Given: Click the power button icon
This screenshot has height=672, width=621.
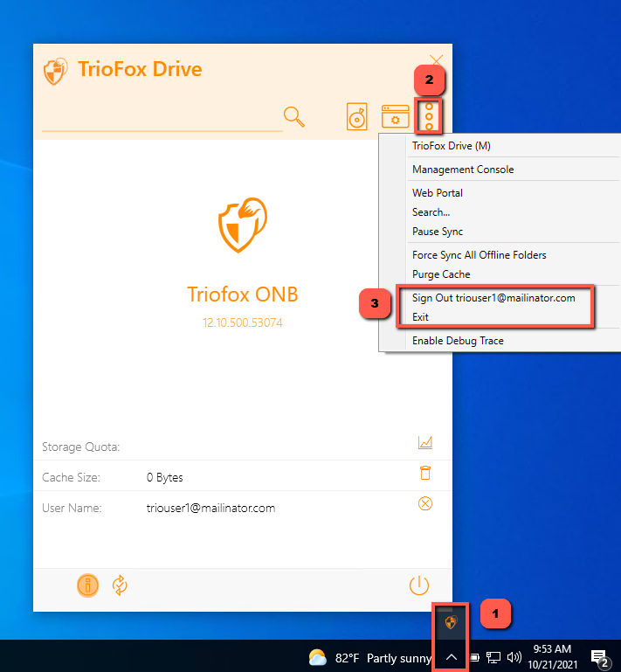Looking at the screenshot, I should pos(419,585).
